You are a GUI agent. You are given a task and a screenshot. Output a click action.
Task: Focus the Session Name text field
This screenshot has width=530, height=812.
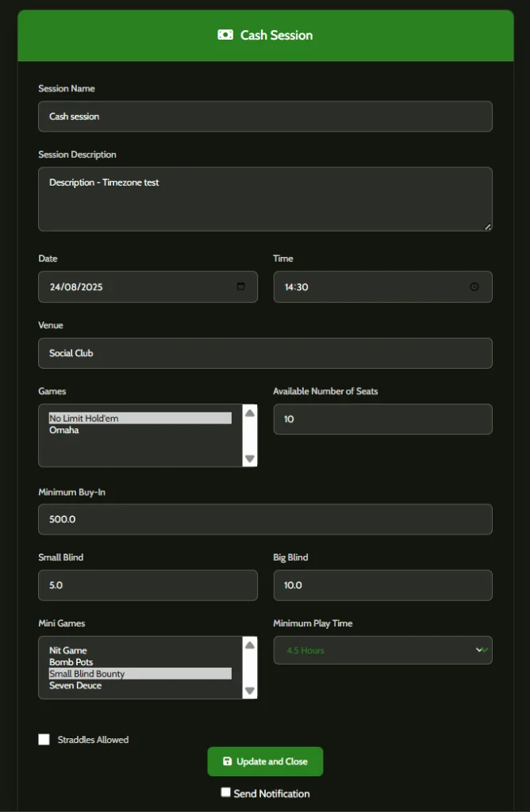[265, 117]
